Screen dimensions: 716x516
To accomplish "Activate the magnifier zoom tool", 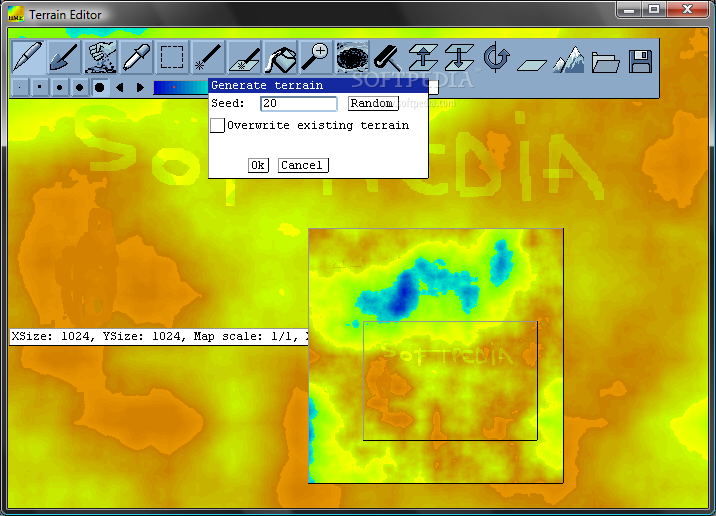I will click(316, 57).
